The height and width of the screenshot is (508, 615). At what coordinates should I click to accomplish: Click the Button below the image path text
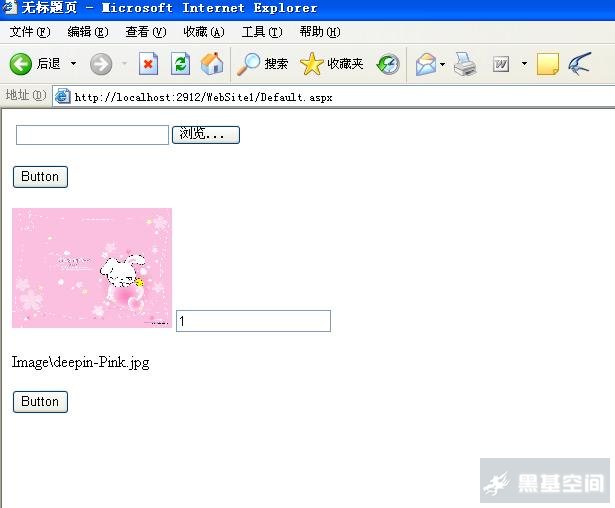(x=40, y=402)
